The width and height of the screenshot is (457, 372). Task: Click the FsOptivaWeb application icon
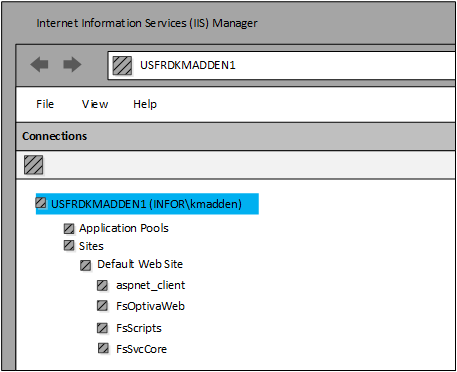[x=102, y=306]
